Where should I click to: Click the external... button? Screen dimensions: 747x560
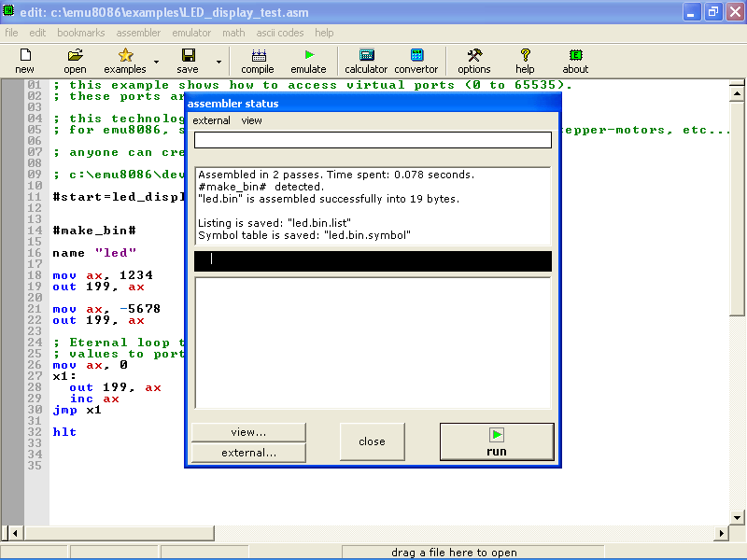point(248,453)
